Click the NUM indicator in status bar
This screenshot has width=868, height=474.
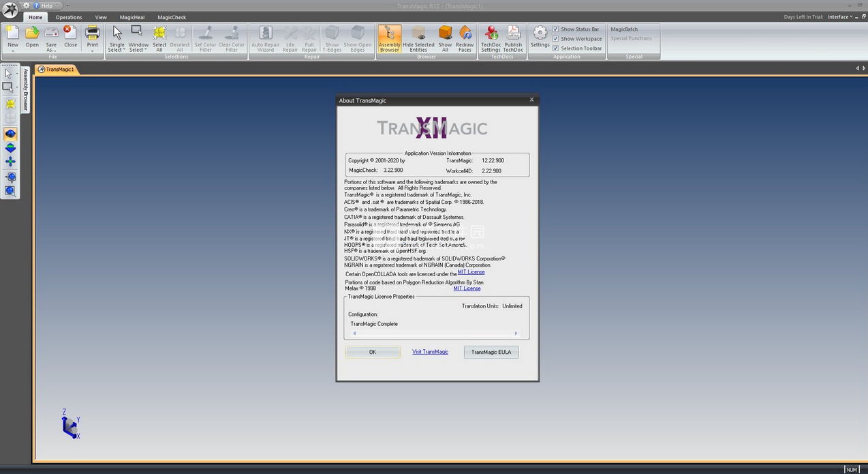(852, 469)
